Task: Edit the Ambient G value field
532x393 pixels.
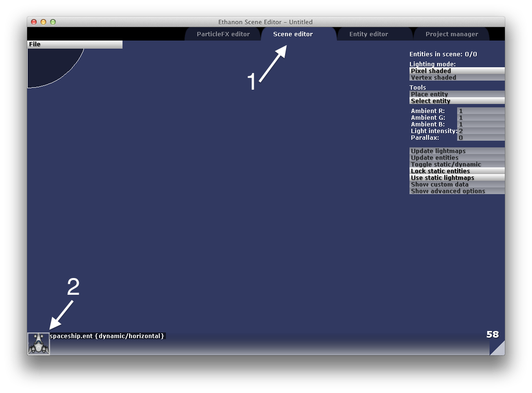Action: 480,117
